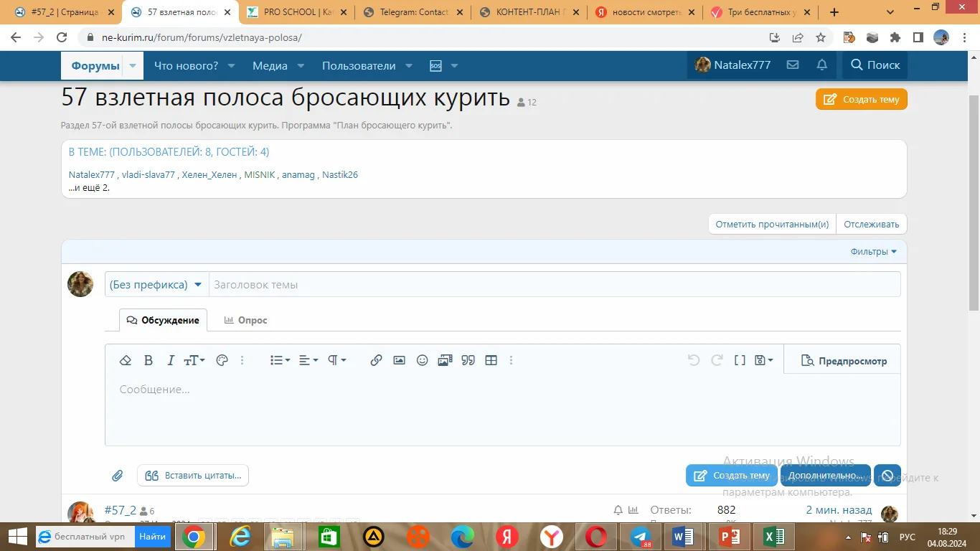Insert a hyperlink using the link icon
The image size is (980, 551).
tap(376, 360)
